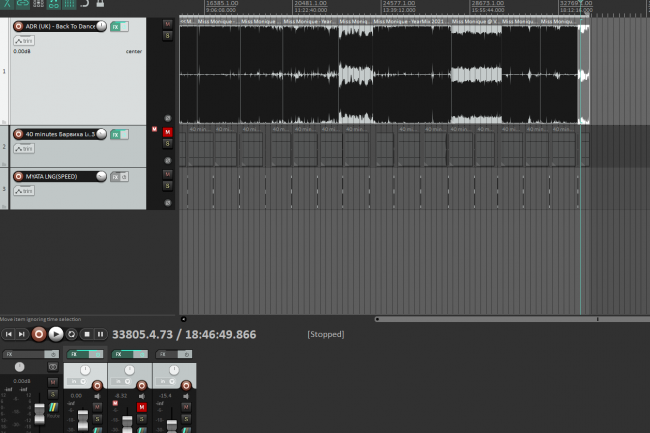Open FX chain for MYATA LNG(SPEED) track
This screenshot has width=650, height=433.
coord(115,177)
